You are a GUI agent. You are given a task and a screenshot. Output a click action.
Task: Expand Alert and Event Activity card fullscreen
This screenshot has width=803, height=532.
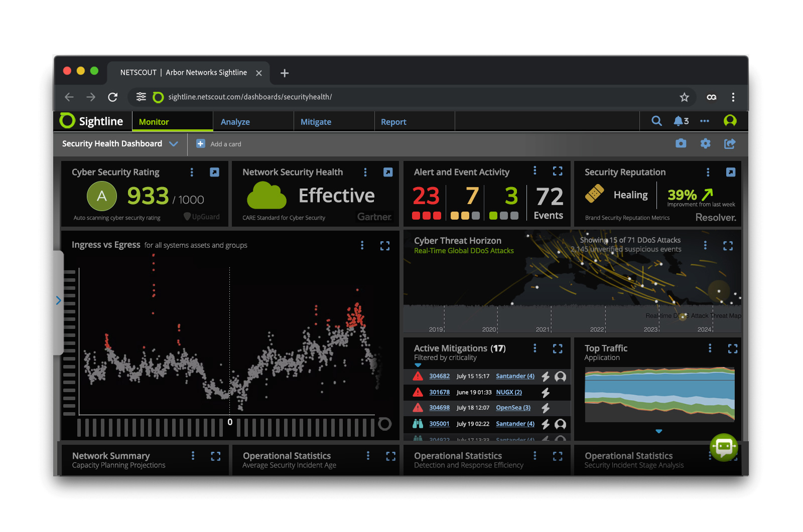(558, 171)
